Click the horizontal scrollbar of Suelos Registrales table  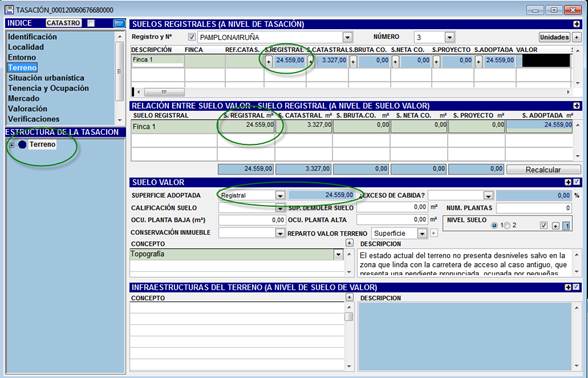[x=352, y=92]
